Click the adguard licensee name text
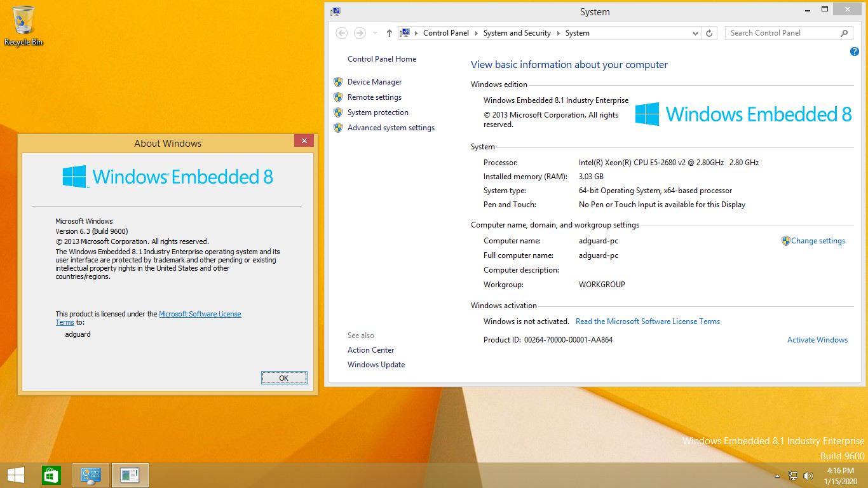The width and height of the screenshot is (868, 488). [x=78, y=334]
